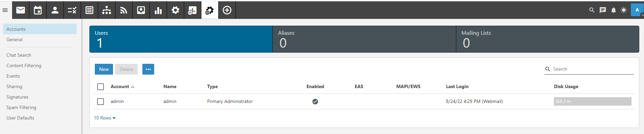Image resolution: width=644 pixels, height=134 pixels.
Task: Click the accounts Search field
Action: coord(589,69)
